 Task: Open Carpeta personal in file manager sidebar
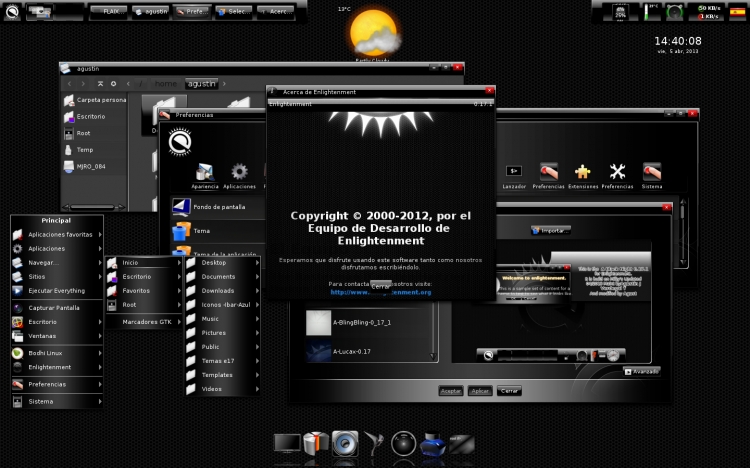tap(95, 100)
